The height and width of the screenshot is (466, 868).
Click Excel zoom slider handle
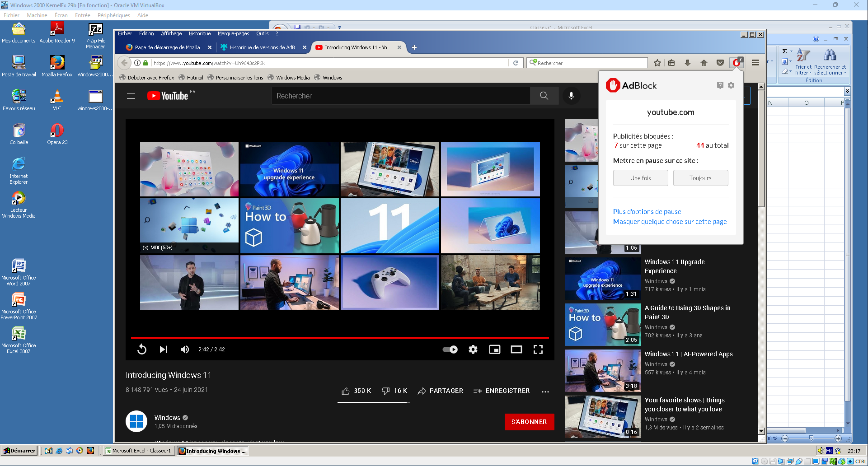pos(811,438)
